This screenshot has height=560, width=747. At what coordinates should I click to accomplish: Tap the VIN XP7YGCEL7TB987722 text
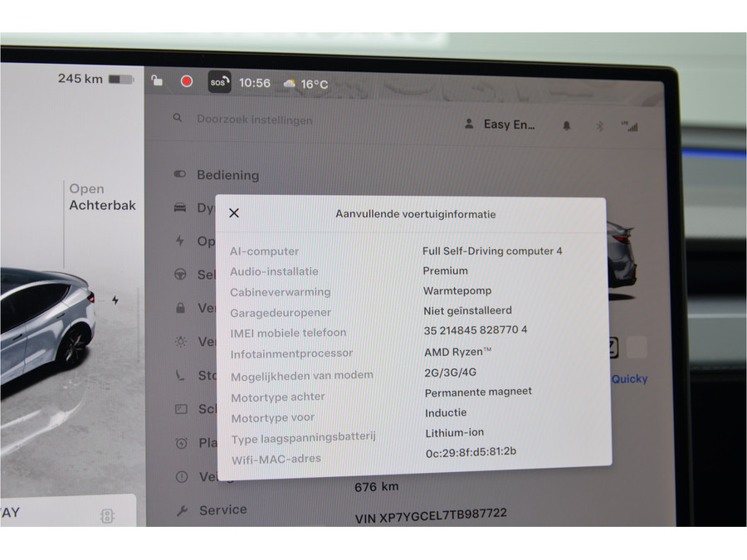[x=431, y=516]
